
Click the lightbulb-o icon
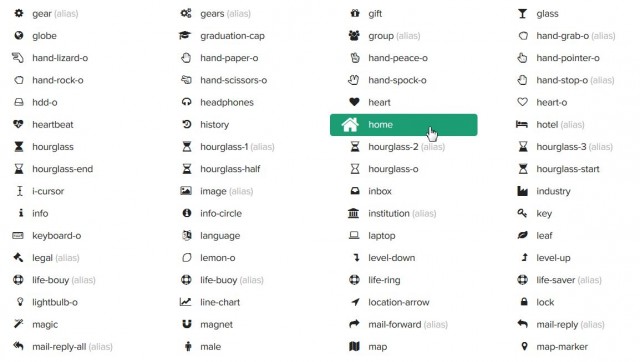click(x=20, y=302)
